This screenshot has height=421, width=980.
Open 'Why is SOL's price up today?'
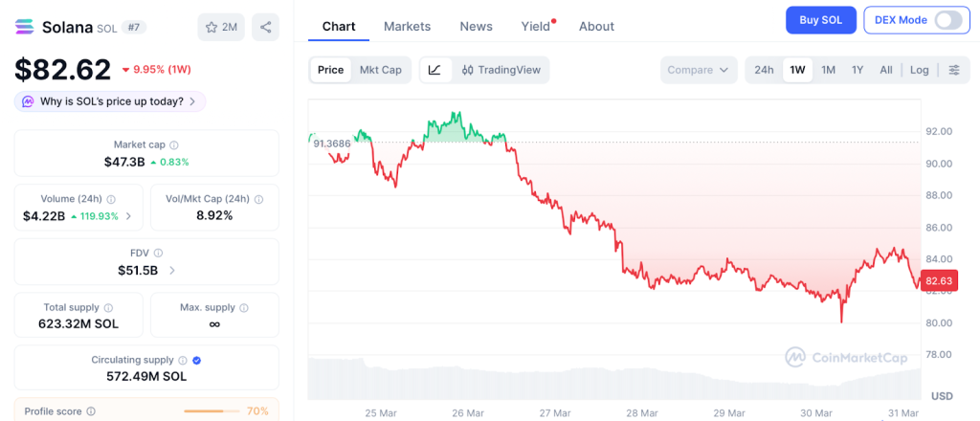pos(110,101)
